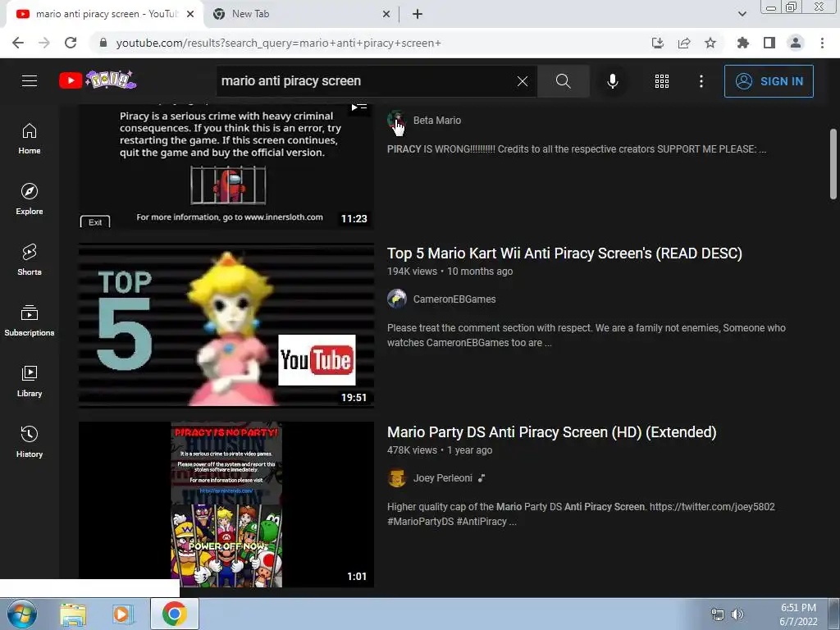
Task: Reload the page
Action: pos(71,43)
